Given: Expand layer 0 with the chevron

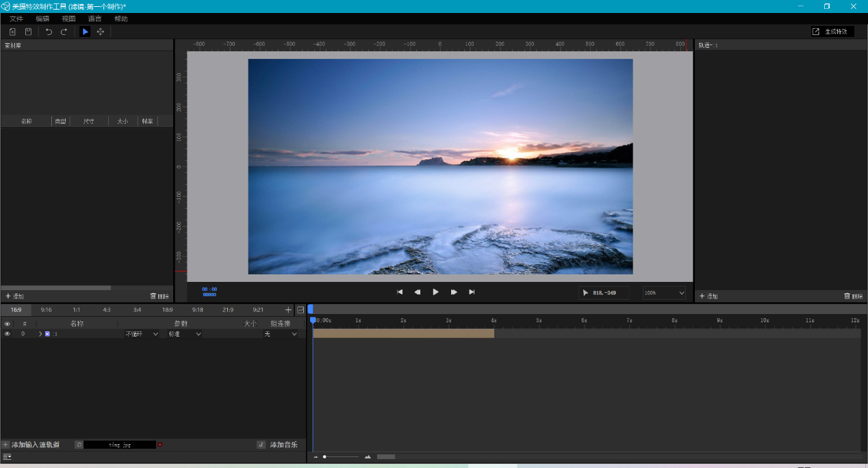Looking at the screenshot, I should [40, 334].
